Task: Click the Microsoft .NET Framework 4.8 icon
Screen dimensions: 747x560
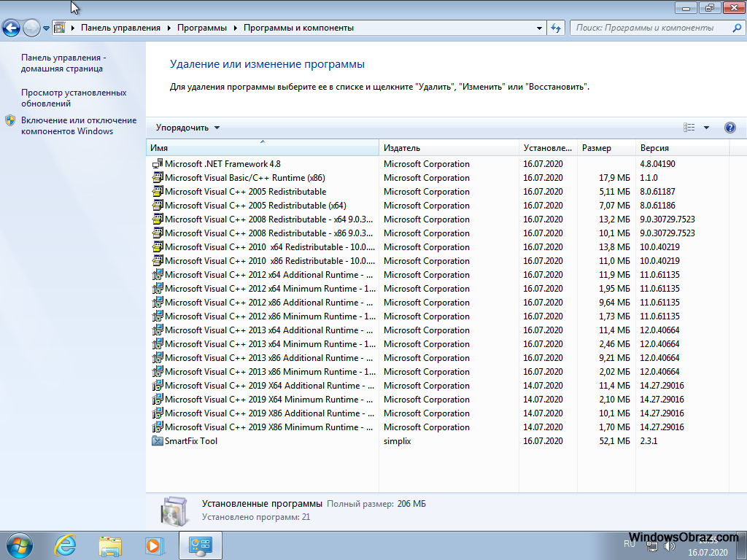Action: coord(157,164)
